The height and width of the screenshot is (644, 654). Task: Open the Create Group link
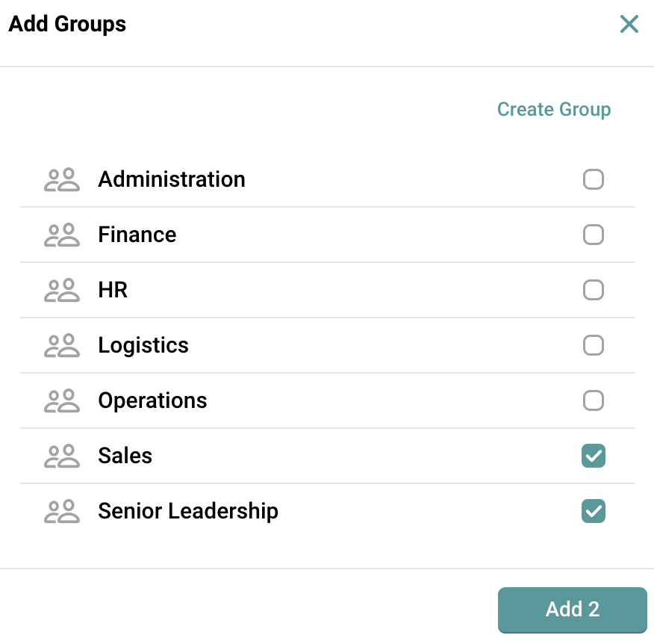[554, 110]
